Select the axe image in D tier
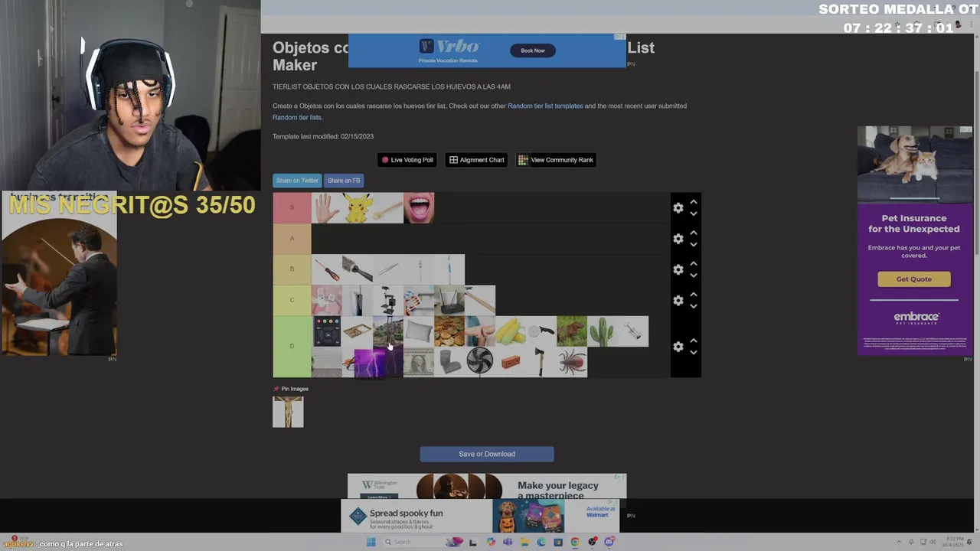This screenshot has width=980, height=551. [541, 362]
